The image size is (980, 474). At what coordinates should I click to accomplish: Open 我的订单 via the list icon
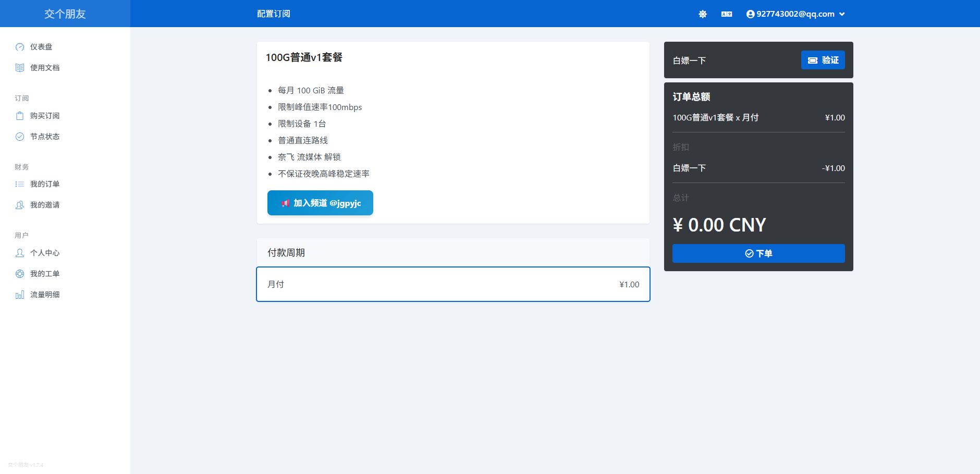coord(20,184)
